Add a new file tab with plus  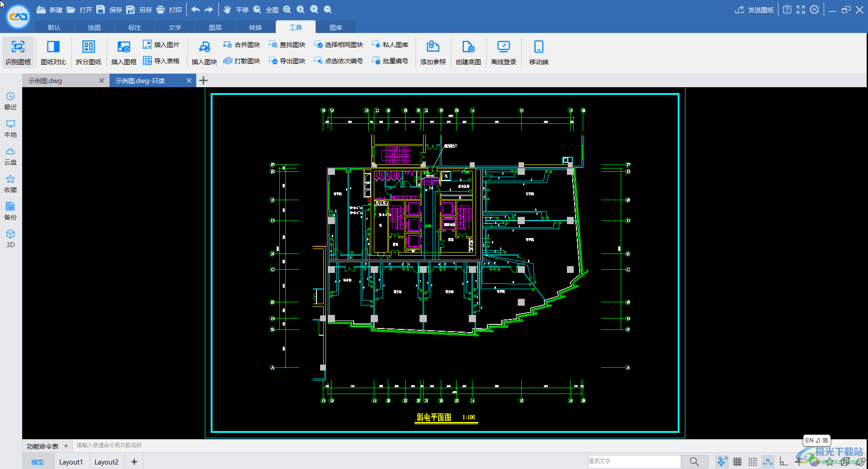[203, 80]
